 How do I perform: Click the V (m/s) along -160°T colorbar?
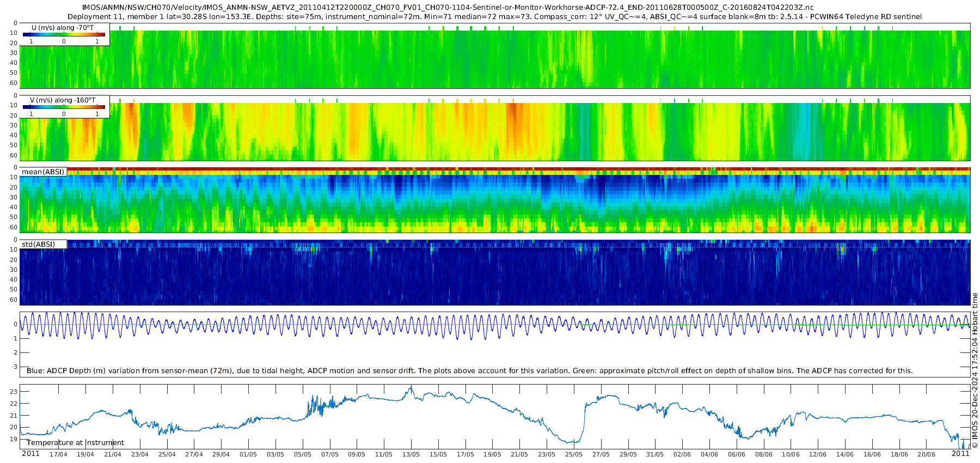64,107
